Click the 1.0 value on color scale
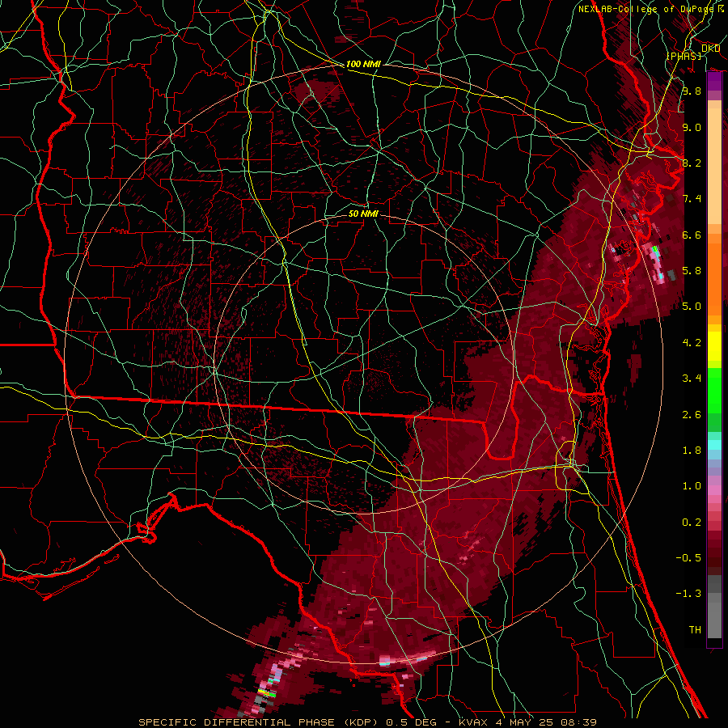728x728 pixels. [692, 486]
